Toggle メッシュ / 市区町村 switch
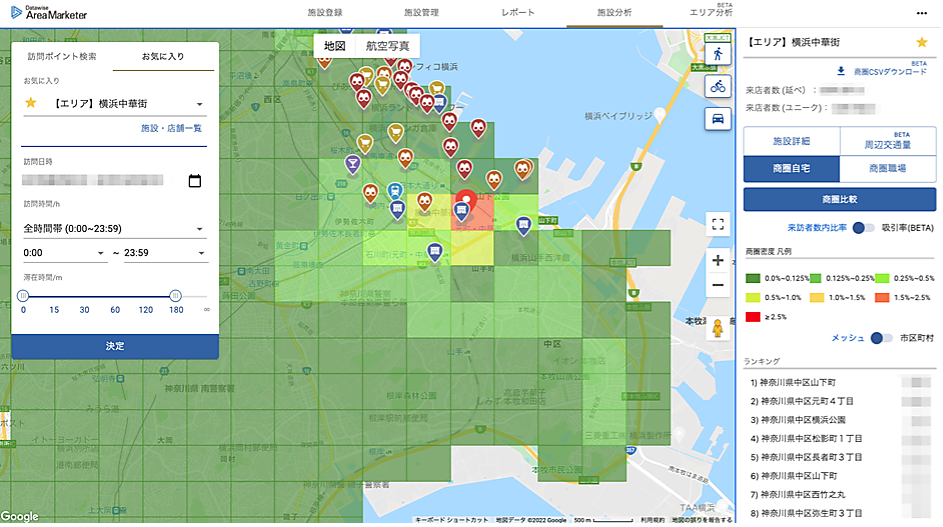The height and width of the screenshot is (527, 943). [x=881, y=338]
